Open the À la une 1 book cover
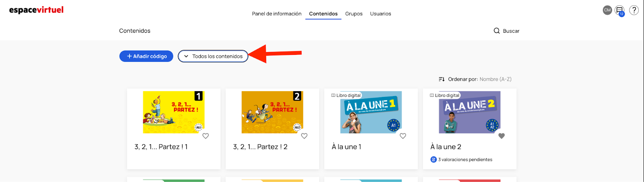Viewport: 644px width, 182px height. click(371, 112)
